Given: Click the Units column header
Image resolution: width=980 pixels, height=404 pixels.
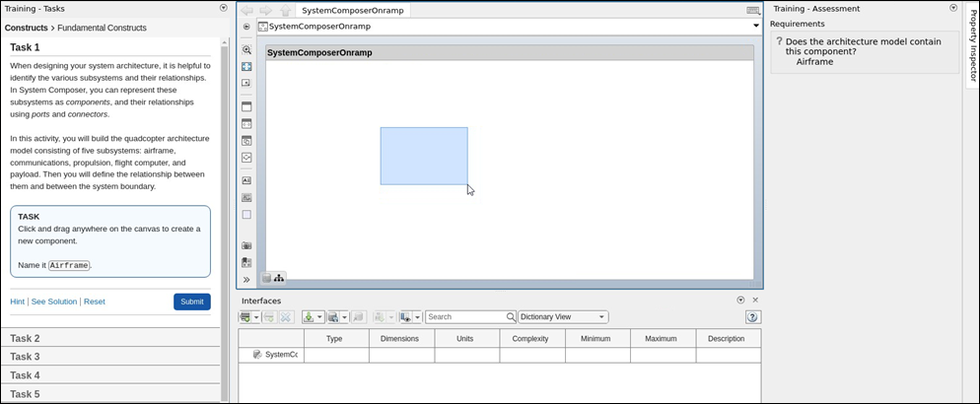Looking at the screenshot, I should tap(465, 338).
